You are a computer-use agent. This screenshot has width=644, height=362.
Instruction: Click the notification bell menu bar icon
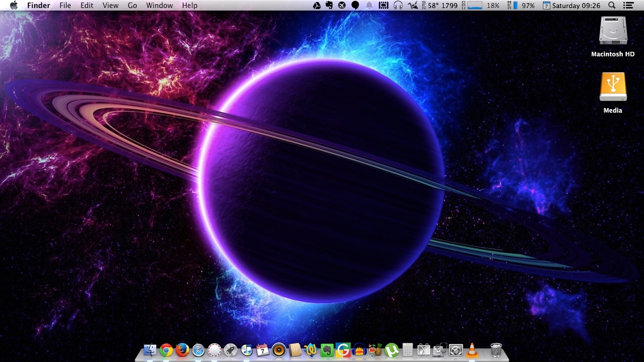pos(369,6)
